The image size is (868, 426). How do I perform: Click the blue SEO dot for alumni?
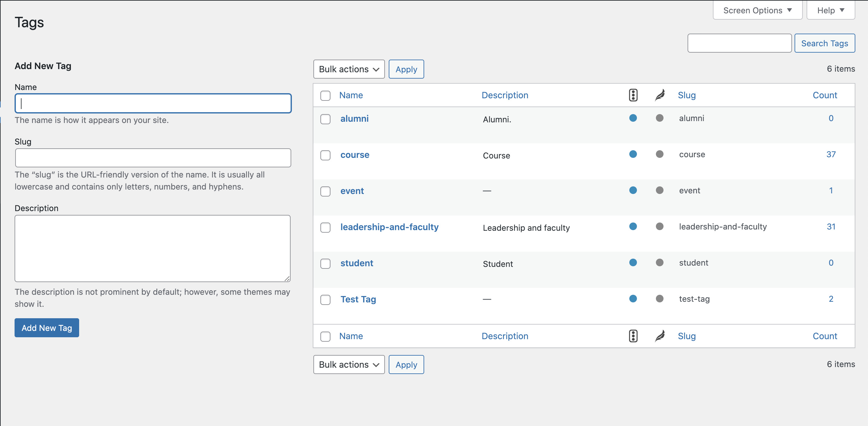[633, 118]
